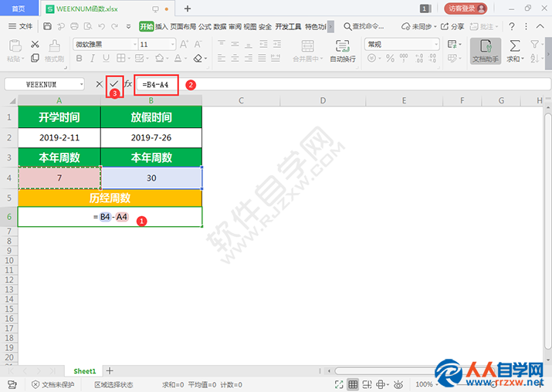This screenshot has height=392, width=552.
Task: Open Insert Function fx dialog
Action: (128, 84)
